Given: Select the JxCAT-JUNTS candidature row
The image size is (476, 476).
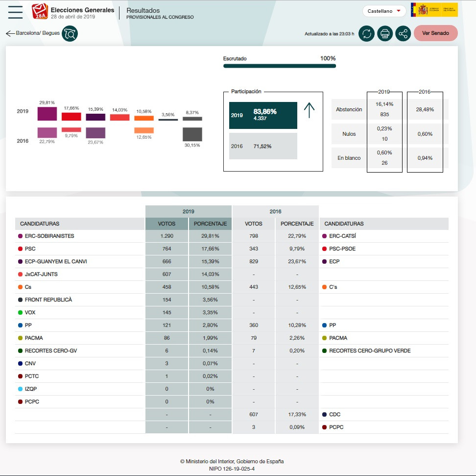Looking at the screenshot, I should tap(41, 275).
